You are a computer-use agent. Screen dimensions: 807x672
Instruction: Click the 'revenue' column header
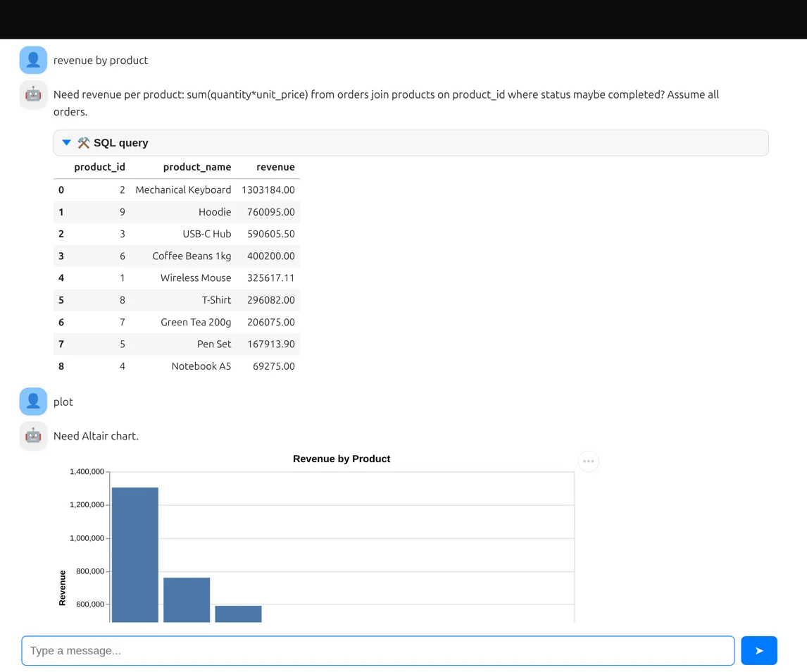pyautogui.click(x=275, y=167)
